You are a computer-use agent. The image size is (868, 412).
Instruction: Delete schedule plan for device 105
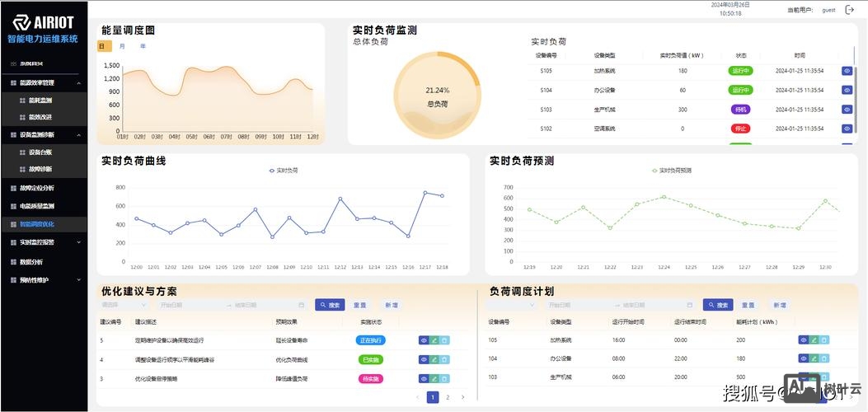click(x=824, y=340)
